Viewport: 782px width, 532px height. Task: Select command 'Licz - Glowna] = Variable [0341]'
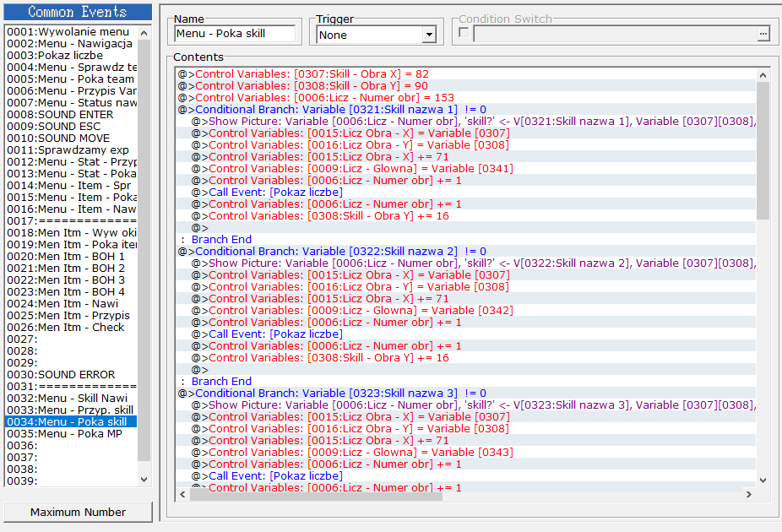coord(466,169)
